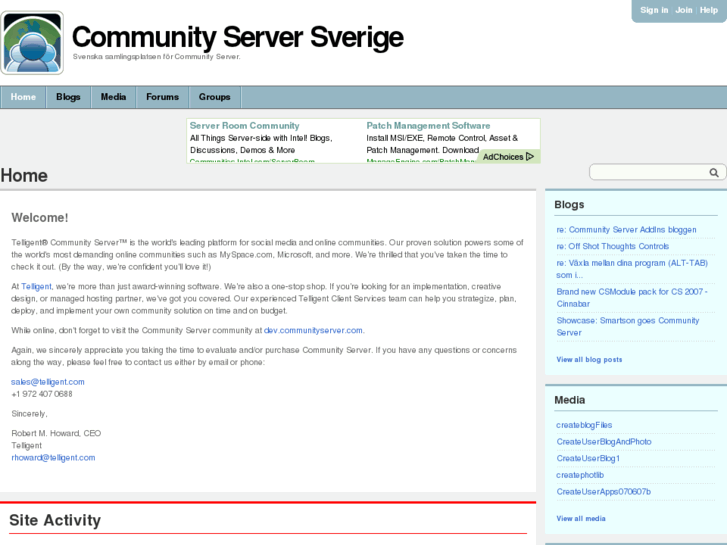This screenshot has height=545, width=727.
Task: Click the Join link
Action: point(684,10)
